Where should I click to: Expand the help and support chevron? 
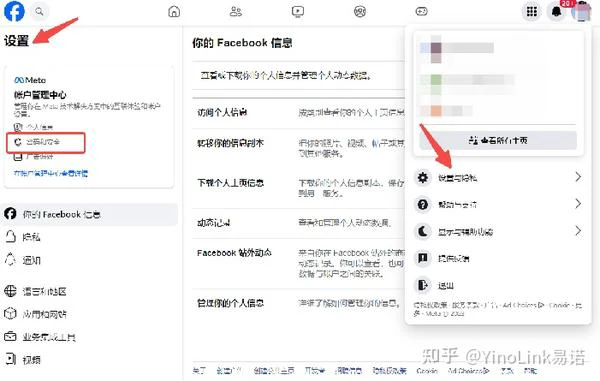tap(578, 204)
